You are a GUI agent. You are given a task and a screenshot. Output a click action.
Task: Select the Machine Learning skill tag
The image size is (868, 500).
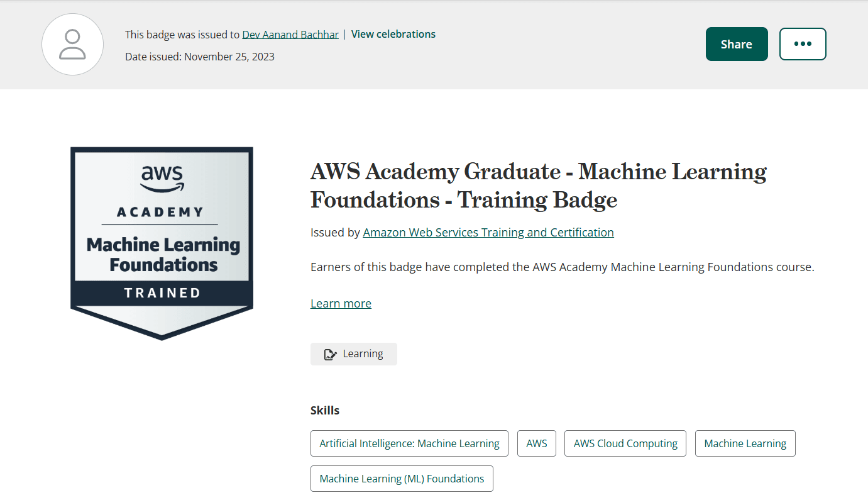click(x=745, y=443)
